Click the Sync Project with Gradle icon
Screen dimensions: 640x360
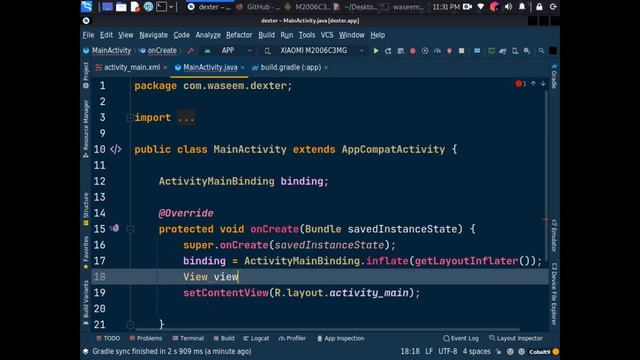pos(503,51)
